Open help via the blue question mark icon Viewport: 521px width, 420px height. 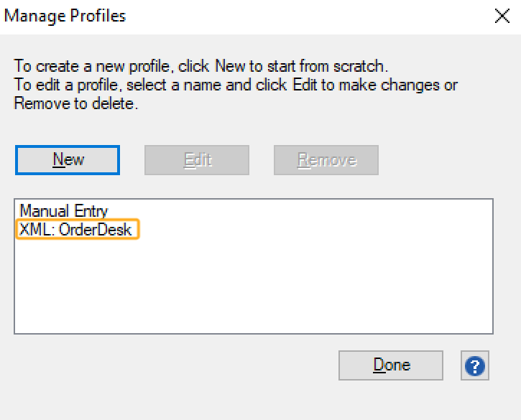coord(474,366)
